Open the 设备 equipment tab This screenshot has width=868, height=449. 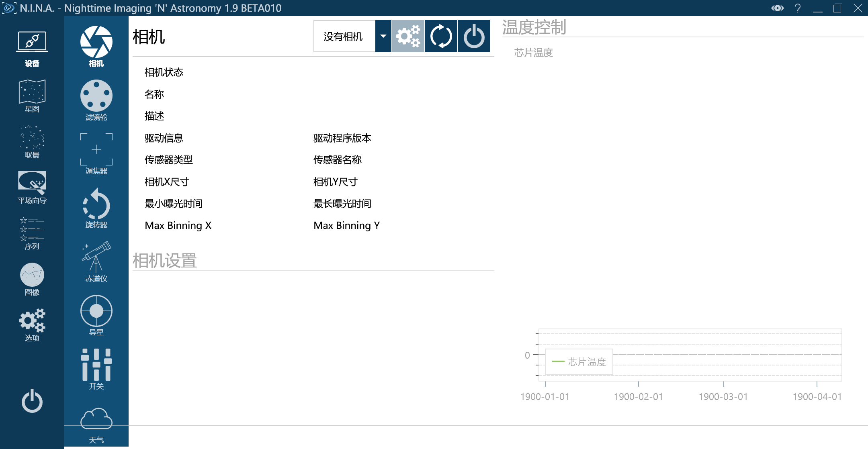pos(32,49)
